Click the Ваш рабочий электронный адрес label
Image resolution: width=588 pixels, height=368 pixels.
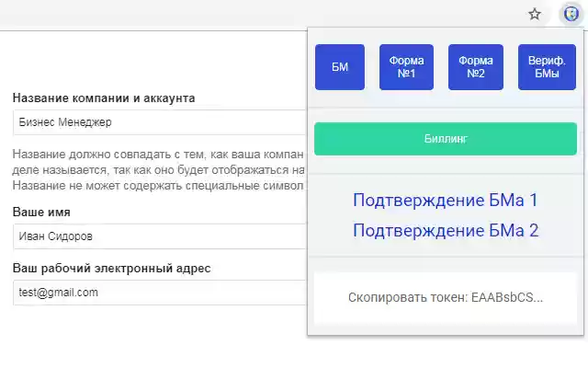112,269
